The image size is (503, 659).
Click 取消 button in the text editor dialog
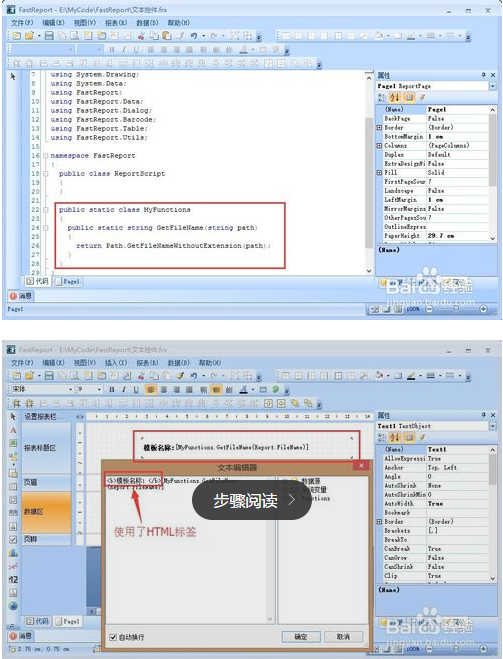tap(343, 637)
